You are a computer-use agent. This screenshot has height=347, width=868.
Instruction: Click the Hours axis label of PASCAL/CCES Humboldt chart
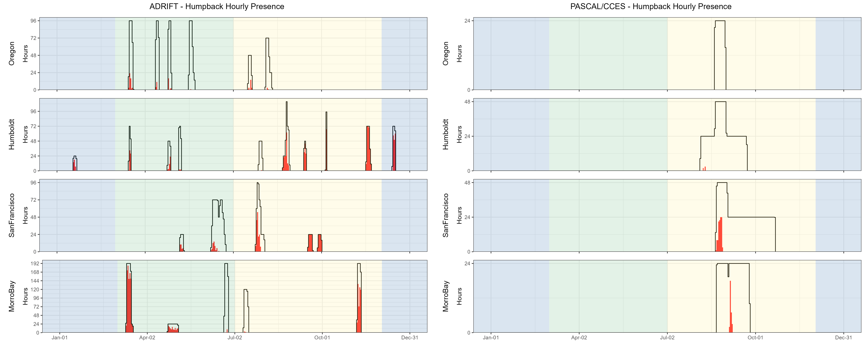[x=459, y=134]
